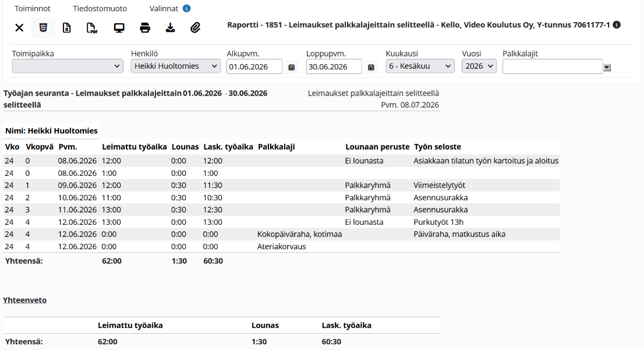Viewport: 644px width, 350px height.
Task: Show report on screen monitor icon
Action: coord(119,28)
